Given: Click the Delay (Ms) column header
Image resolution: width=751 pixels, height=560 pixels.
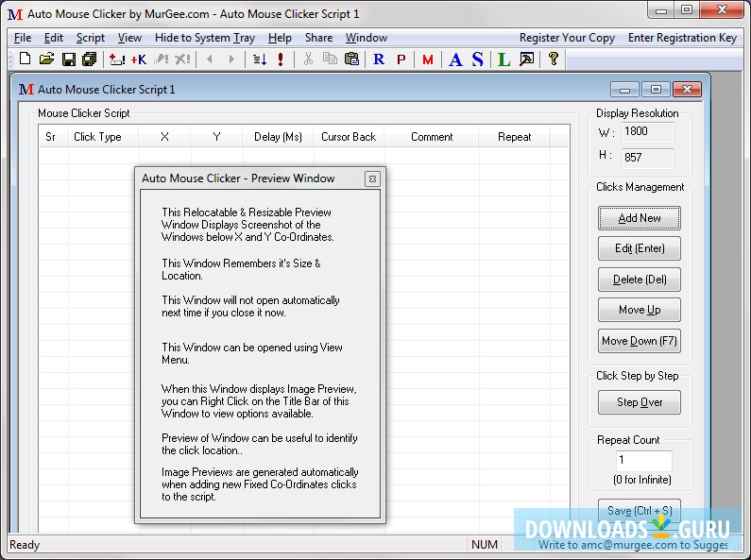Looking at the screenshot, I should coord(278,137).
